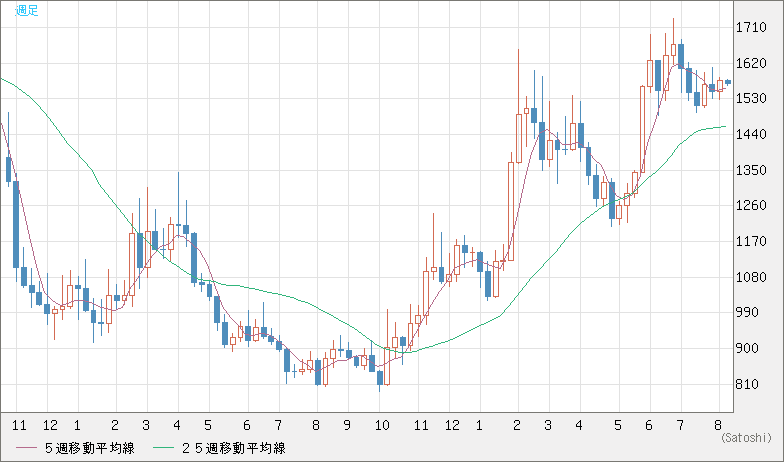This screenshot has height=462, width=784.
Task: Click the 900 price axis label
Action: point(748,348)
